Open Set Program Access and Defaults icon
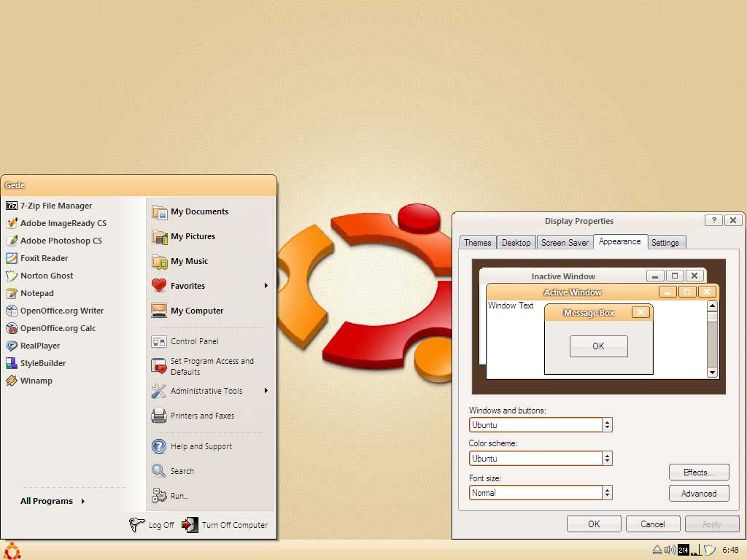Screen dimensions: 747x560 tap(158, 366)
